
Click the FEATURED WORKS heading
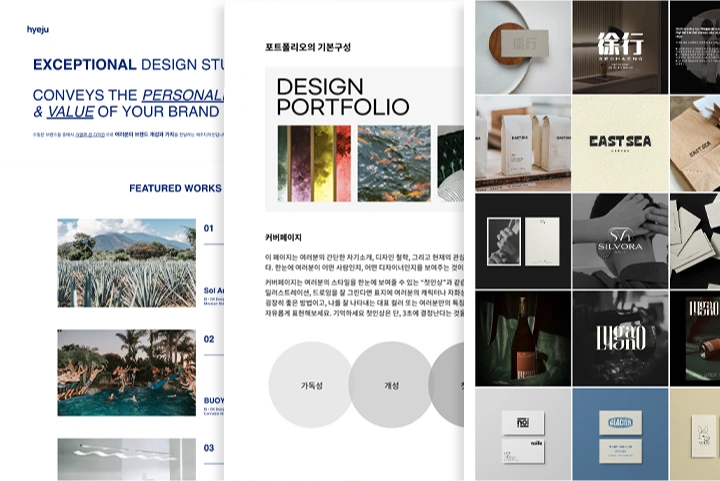click(x=175, y=188)
